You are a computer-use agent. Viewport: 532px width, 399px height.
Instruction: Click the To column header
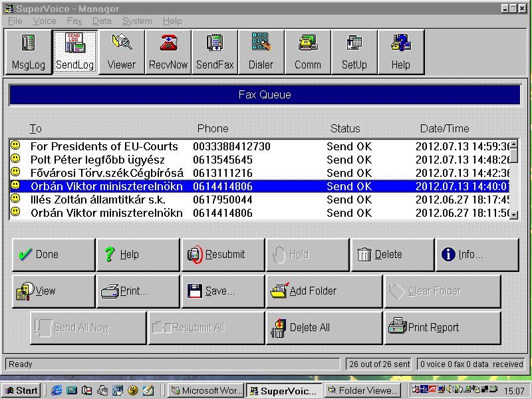(36, 128)
